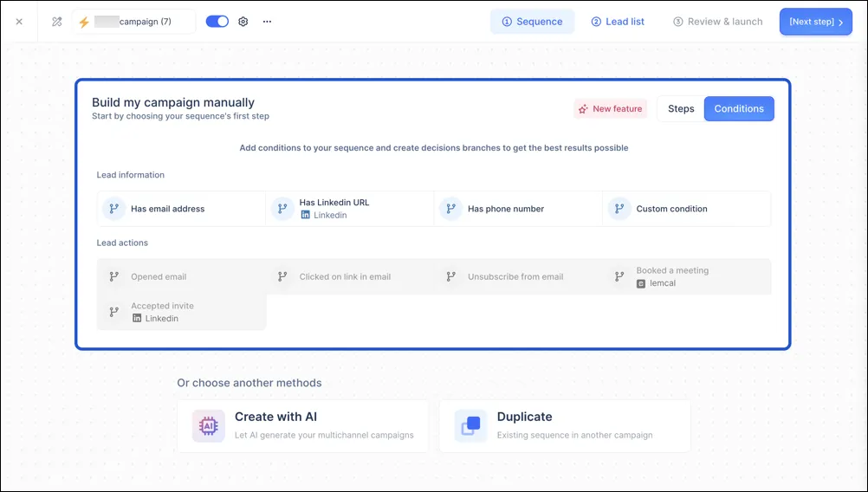Click branch icon beside Unsubscribe from email
The width and height of the screenshot is (868, 492).
pos(450,276)
